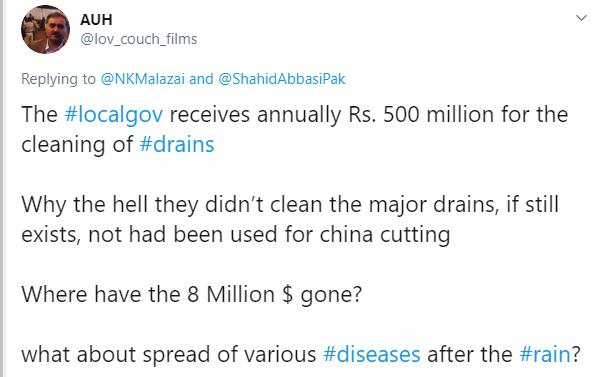Screen dimensions: 603x377
Task: Click the AUH profile avatar picture
Action: 45,30
